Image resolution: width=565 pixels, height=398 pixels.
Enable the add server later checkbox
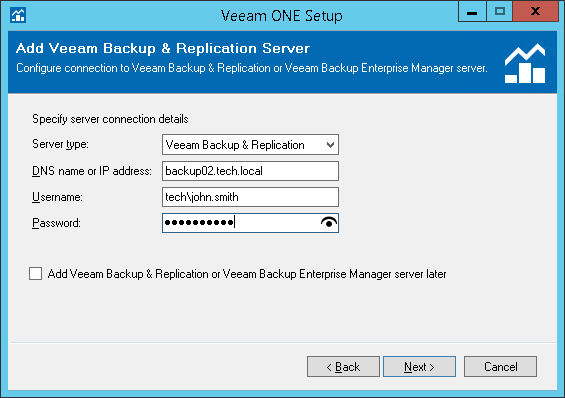coord(36,274)
